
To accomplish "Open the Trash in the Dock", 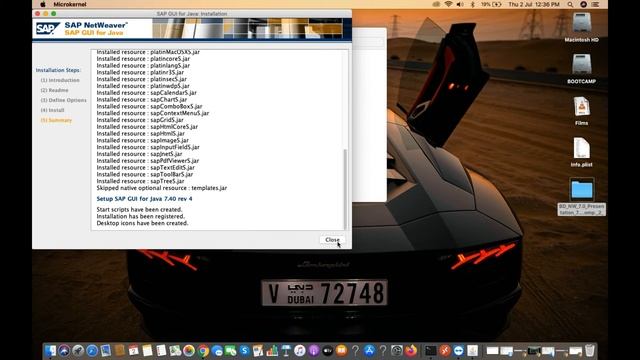I will coord(590,351).
